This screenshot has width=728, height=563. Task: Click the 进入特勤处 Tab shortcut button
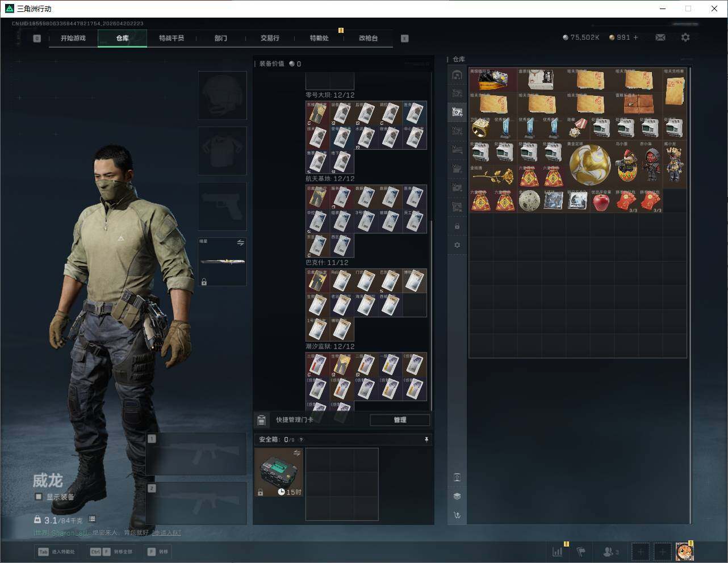coord(56,552)
